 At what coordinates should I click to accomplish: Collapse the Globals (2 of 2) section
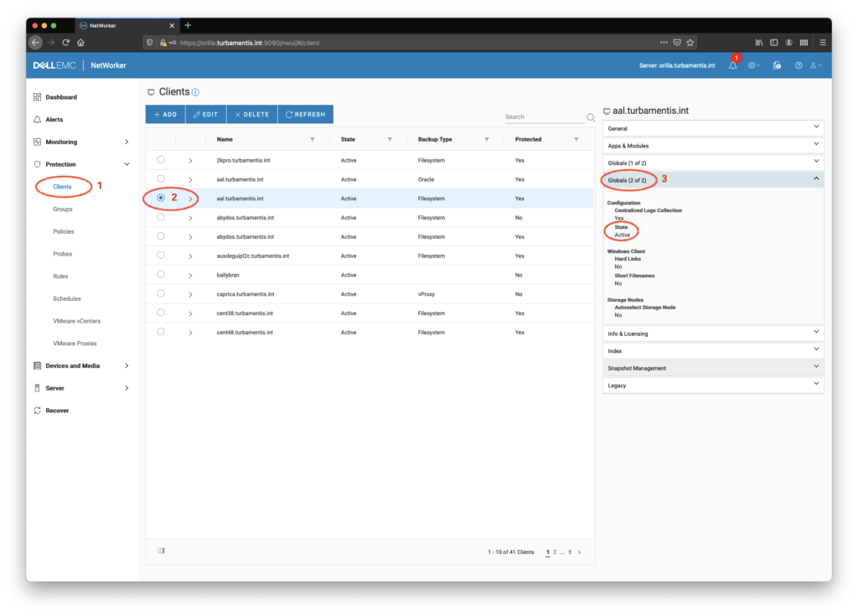click(x=712, y=179)
